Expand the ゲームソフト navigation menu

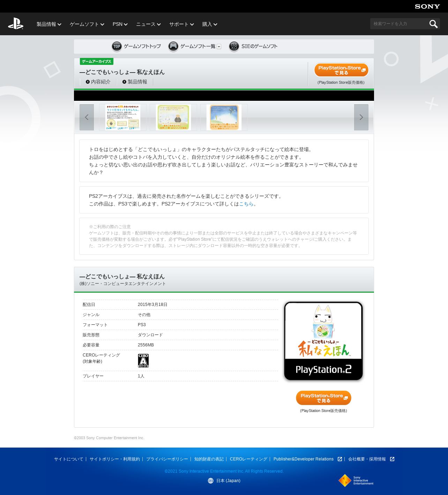(87, 24)
